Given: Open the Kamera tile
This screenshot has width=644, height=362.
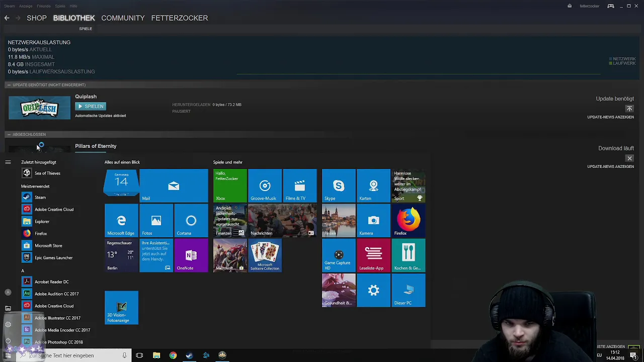Looking at the screenshot, I should [373, 221].
